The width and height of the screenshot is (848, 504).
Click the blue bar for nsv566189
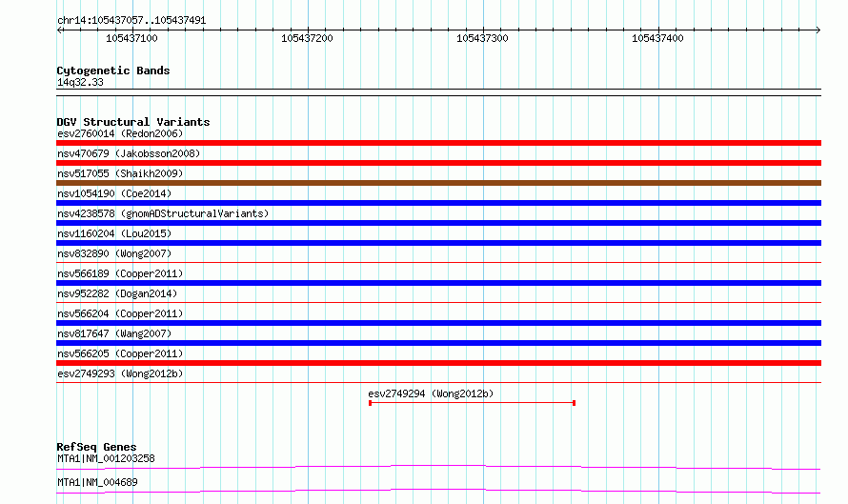(438, 283)
